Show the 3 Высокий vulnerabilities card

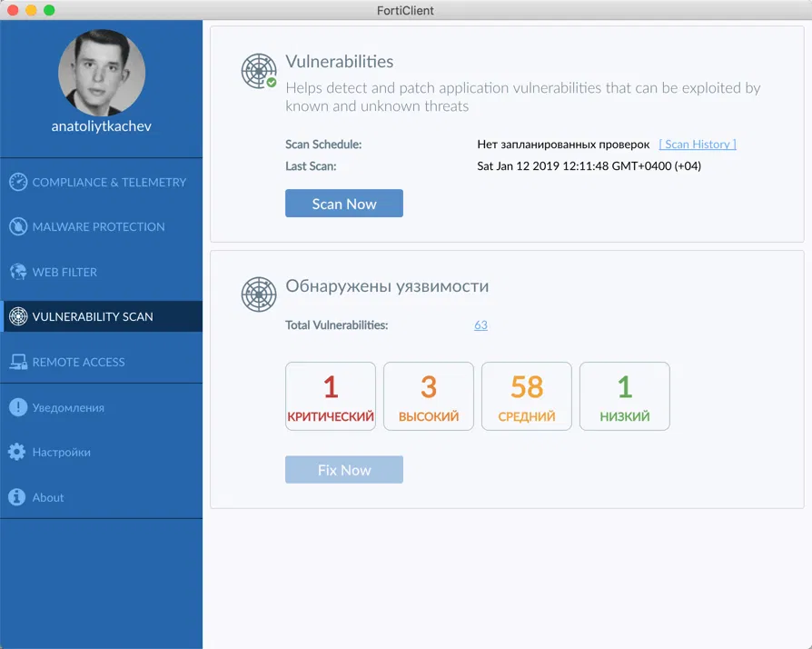pos(429,396)
